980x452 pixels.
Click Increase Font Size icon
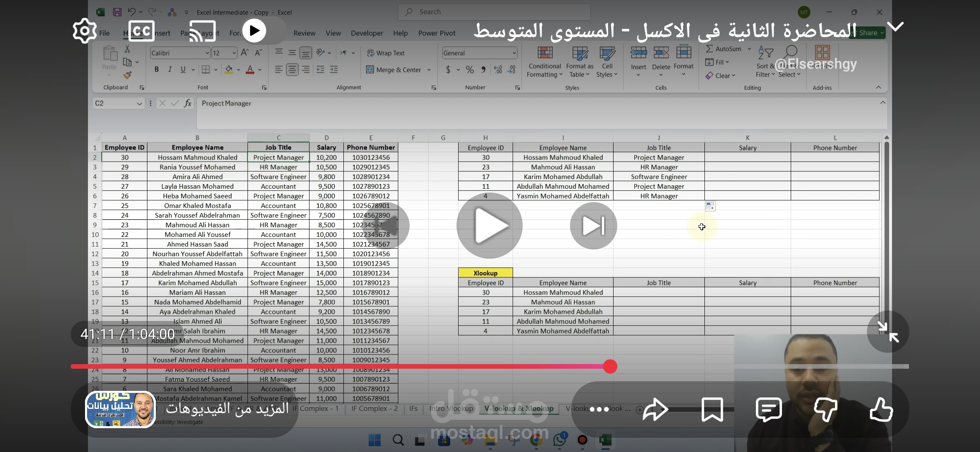(x=245, y=53)
